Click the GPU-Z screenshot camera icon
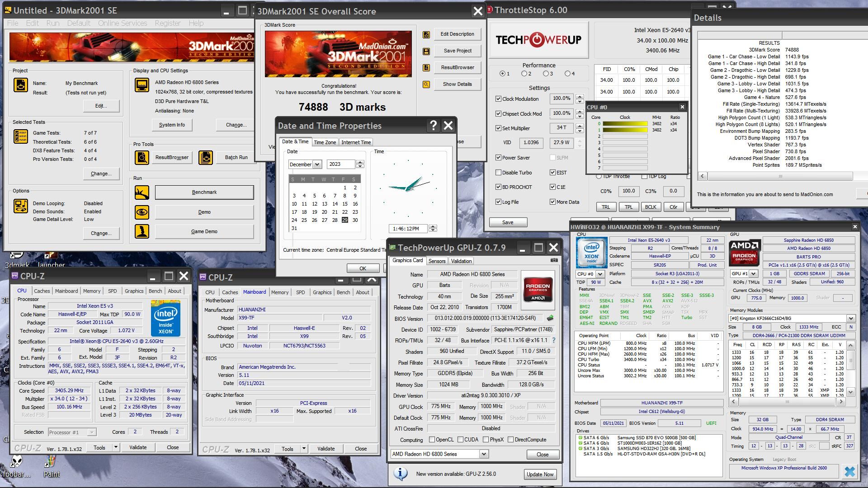The width and height of the screenshot is (868, 488). (554, 260)
